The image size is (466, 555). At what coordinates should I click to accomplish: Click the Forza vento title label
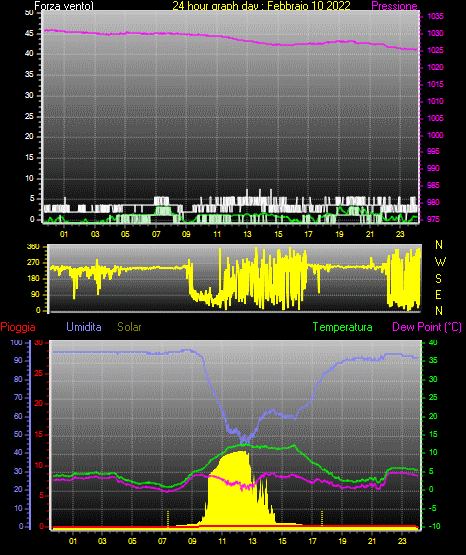(64, 6)
